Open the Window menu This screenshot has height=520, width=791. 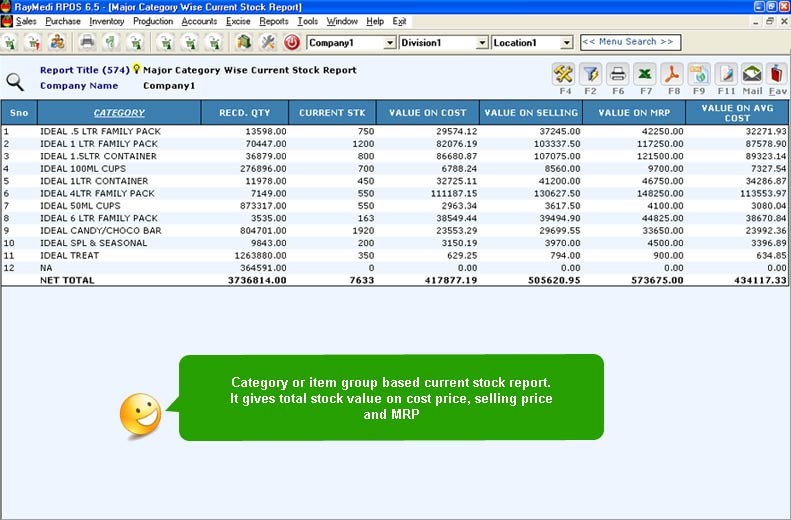click(342, 21)
